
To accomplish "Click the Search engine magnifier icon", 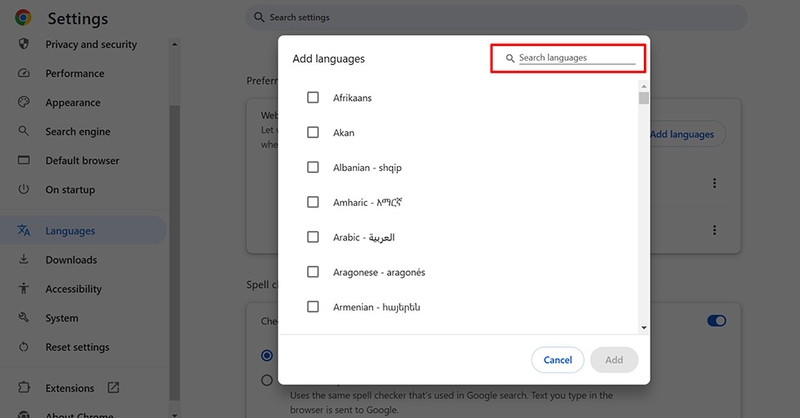I will [23, 131].
